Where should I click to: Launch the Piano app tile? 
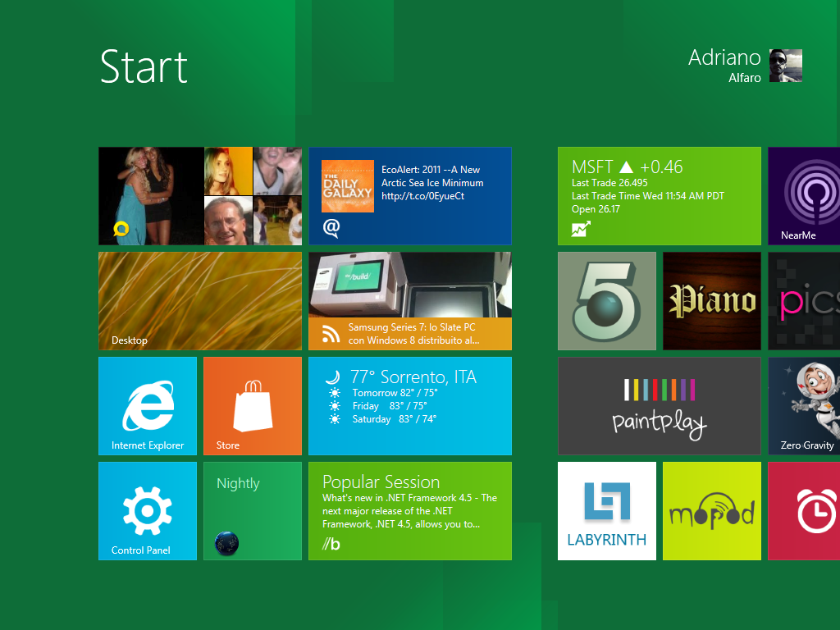(712, 301)
